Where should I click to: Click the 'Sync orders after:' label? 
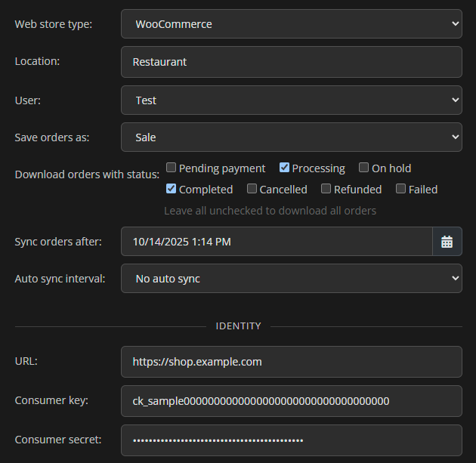[x=58, y=242]
